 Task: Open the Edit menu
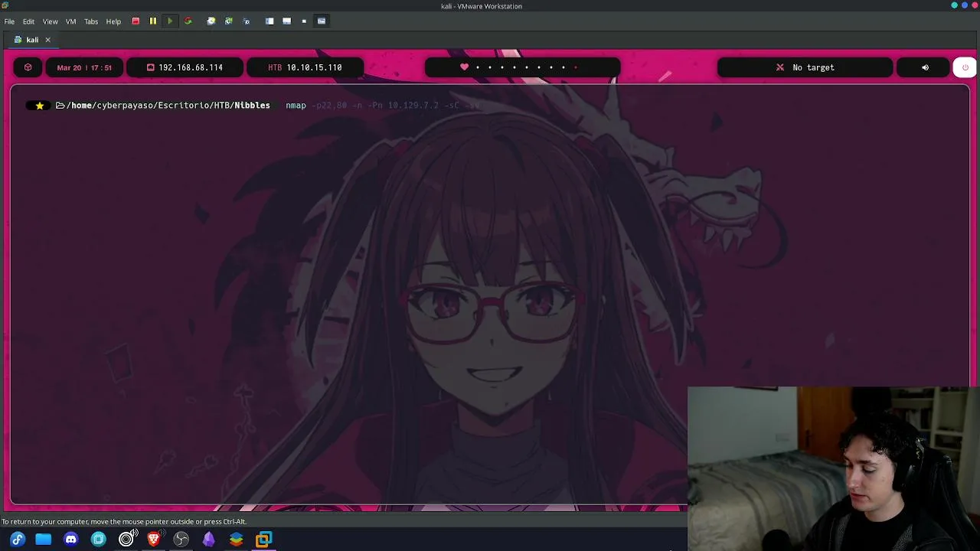tap(28, 21)
